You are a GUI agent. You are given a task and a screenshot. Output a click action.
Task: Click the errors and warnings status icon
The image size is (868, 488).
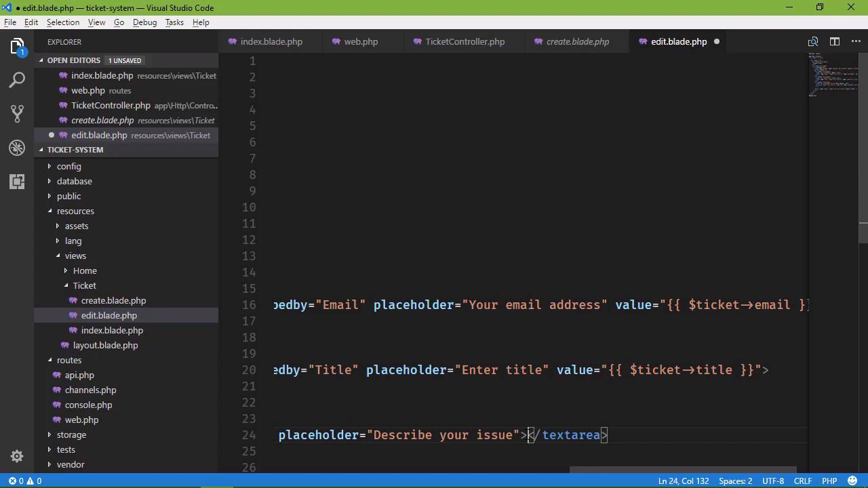point(24,481)
